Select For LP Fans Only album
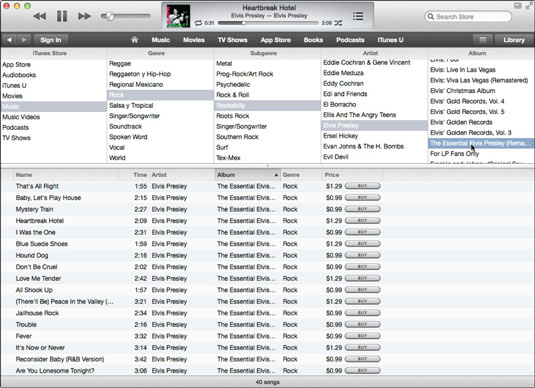 pyautogui.click(x=481, y=154)
